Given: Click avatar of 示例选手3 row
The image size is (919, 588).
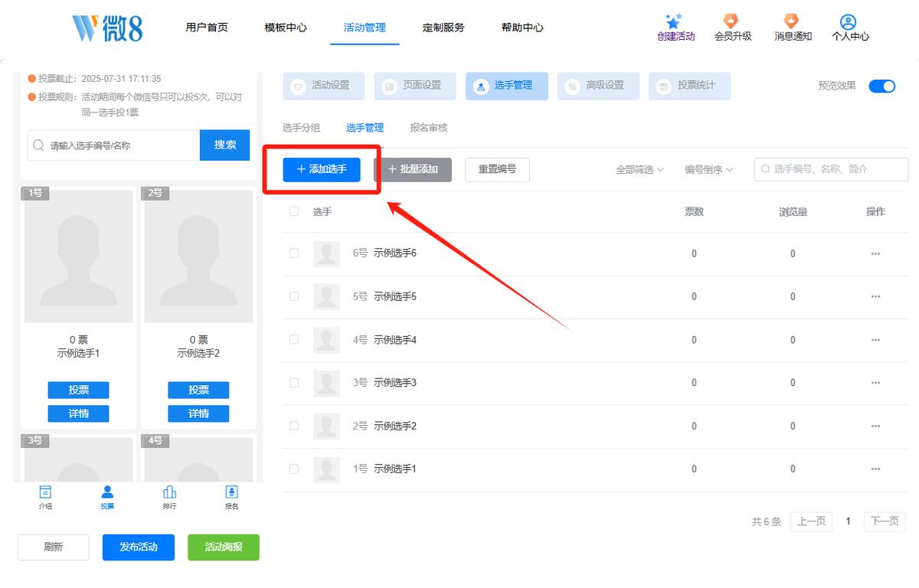Looking at the screenshot, I should pyautogui.click(x=327, y=383).
